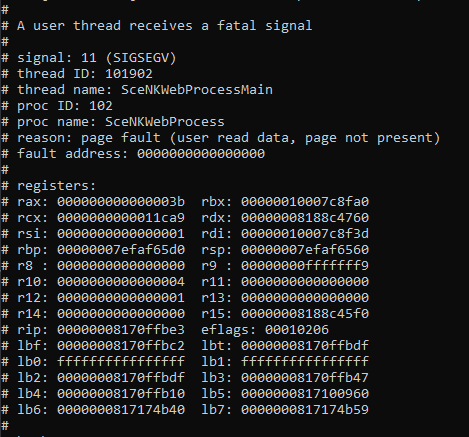The image size is (469, 437).
Task: Click the eflags value 00010206
Action: pyautogui.click(x=297, y=330)
